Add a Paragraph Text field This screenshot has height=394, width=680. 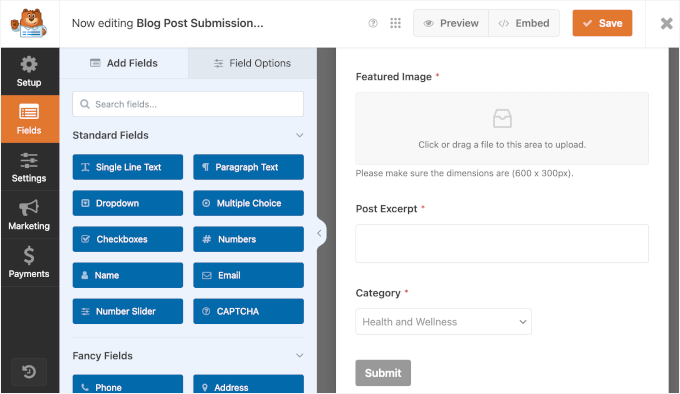[x=248, y=167]
